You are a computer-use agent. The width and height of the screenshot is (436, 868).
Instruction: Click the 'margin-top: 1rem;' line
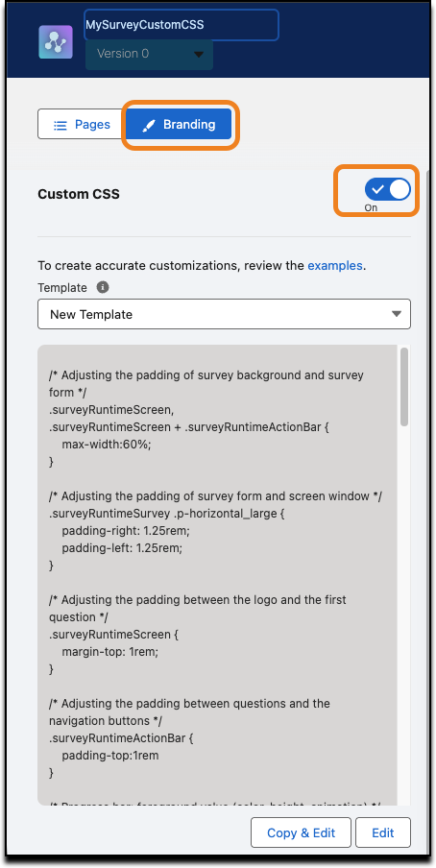point(110,652)
